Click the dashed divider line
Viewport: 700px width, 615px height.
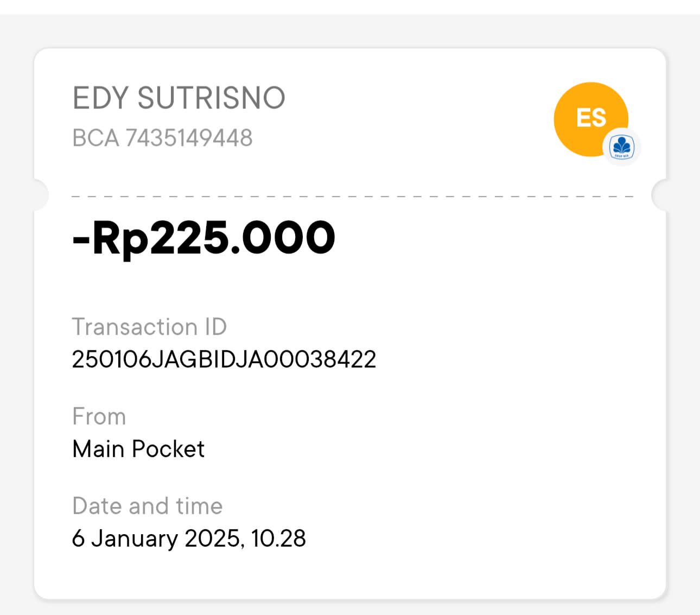pos(352,196)
